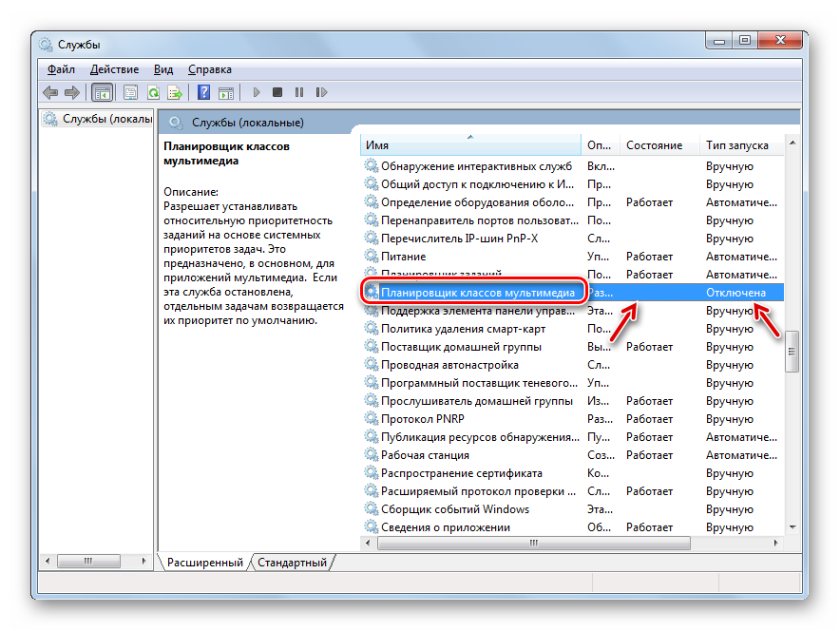The width and height of the screenshot is (840, 631).
Task: Click tree pane horizontal scrollbar right arrow
Action: click(143, 561)
